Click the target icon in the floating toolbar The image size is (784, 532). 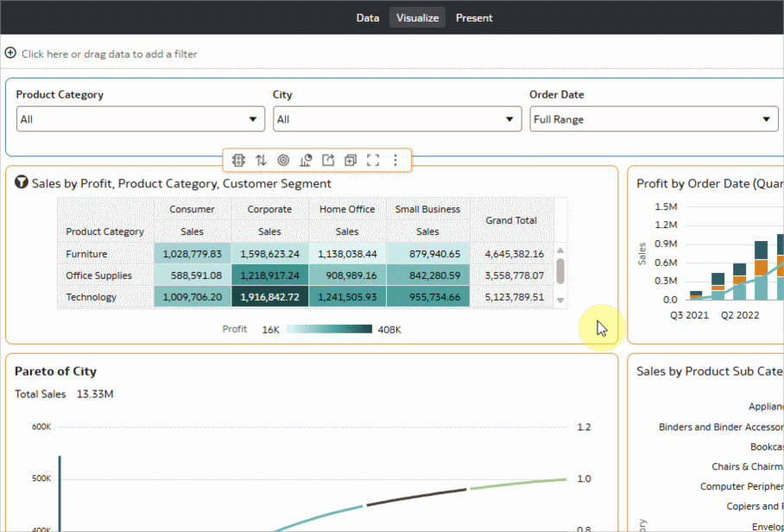pos(283,160)
